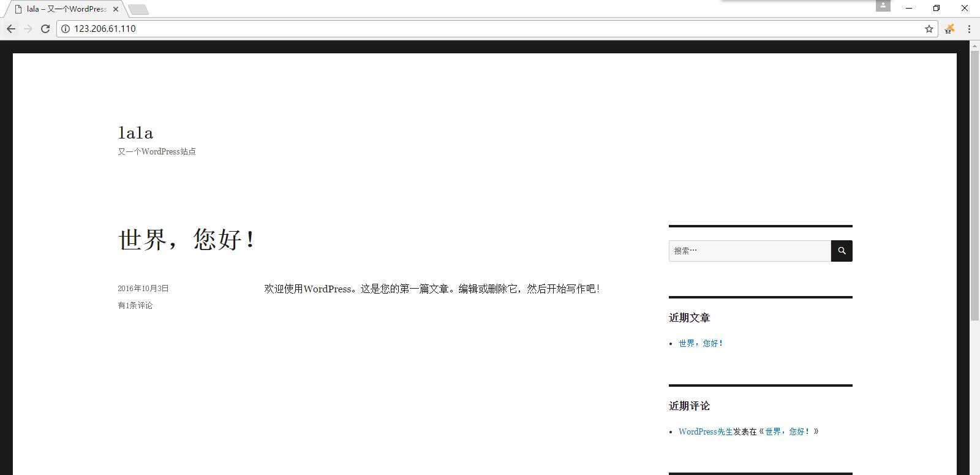
Task: Open the 有1条评论 comments link
Action: point(135,305)
